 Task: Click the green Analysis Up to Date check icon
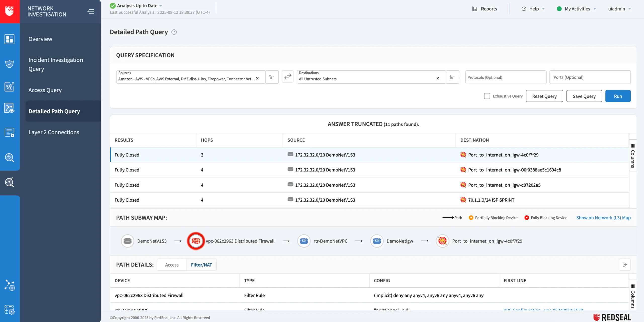(113, 6)
